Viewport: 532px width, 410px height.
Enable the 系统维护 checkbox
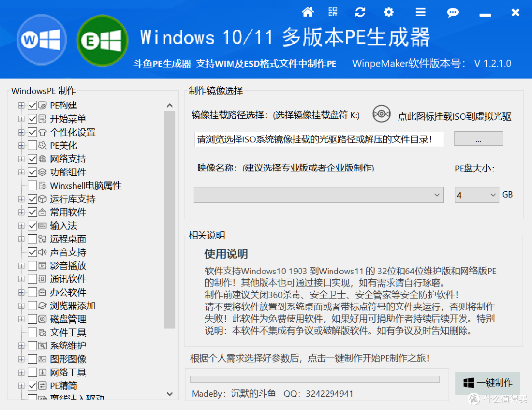[32, 345]
